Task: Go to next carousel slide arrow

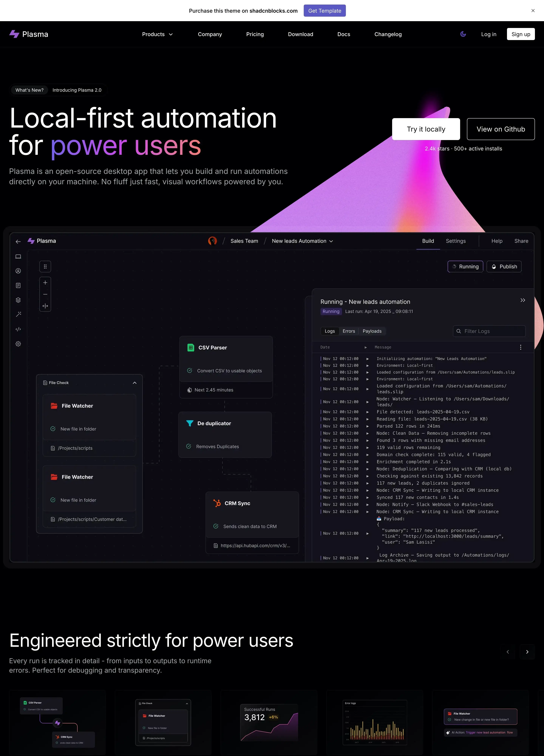Action: pos(527,652)
